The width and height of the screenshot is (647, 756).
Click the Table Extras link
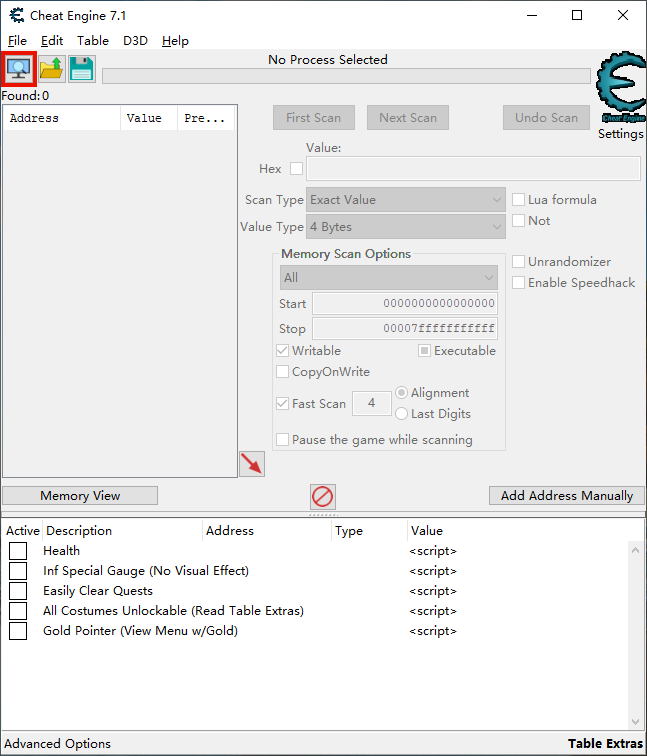pyautogui.click(x=605, y=744)
